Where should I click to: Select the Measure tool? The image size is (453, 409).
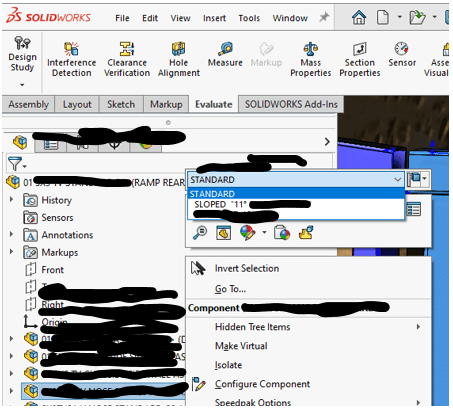point(225,54)
